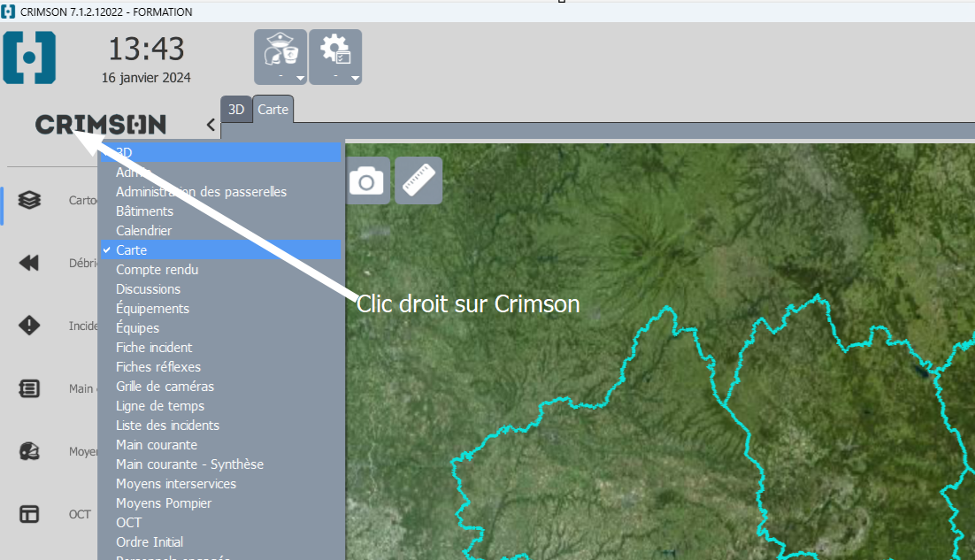Collapse the sidebar with the chevron
The image size is (975, 560).
211,125
